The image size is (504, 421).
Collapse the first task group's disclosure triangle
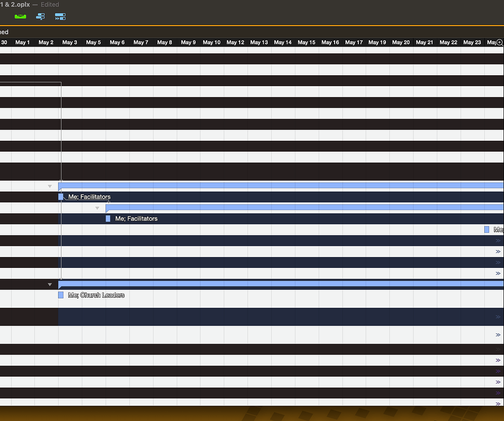(50, 186)
